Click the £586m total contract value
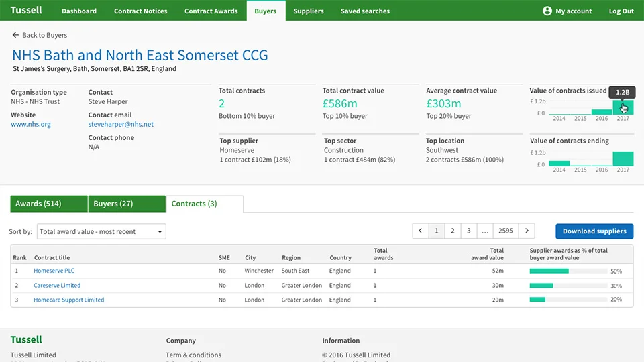 tap(339, 103)
